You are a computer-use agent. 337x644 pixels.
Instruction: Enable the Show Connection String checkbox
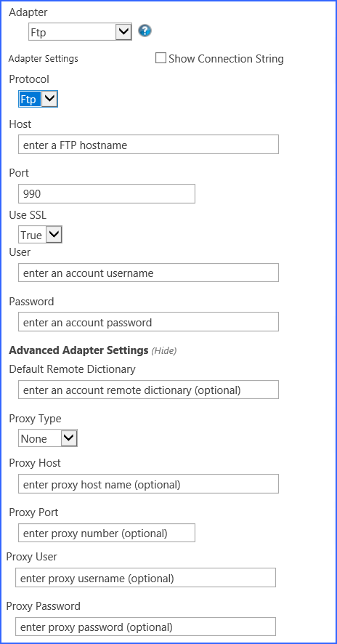(x=161, y=58)
